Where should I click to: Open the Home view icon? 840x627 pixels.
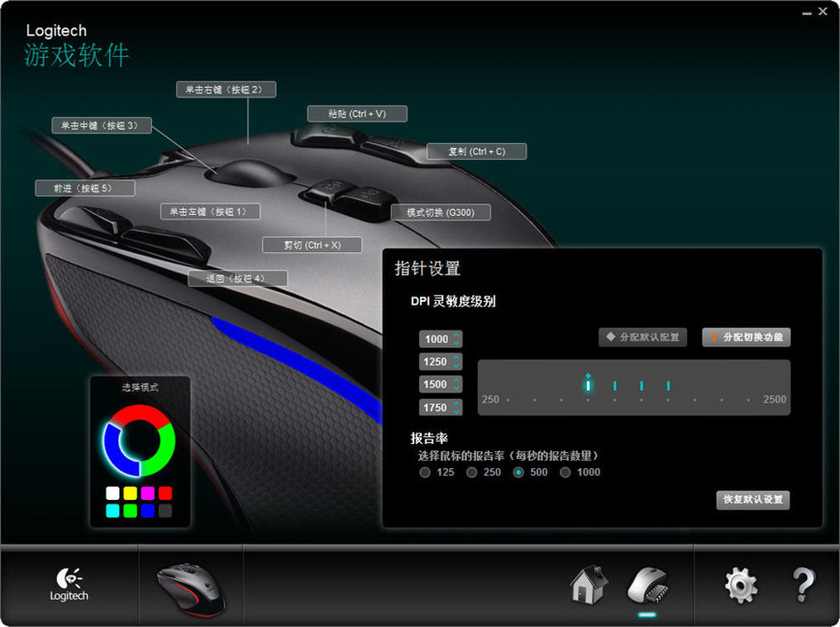[x=589, y=584]
